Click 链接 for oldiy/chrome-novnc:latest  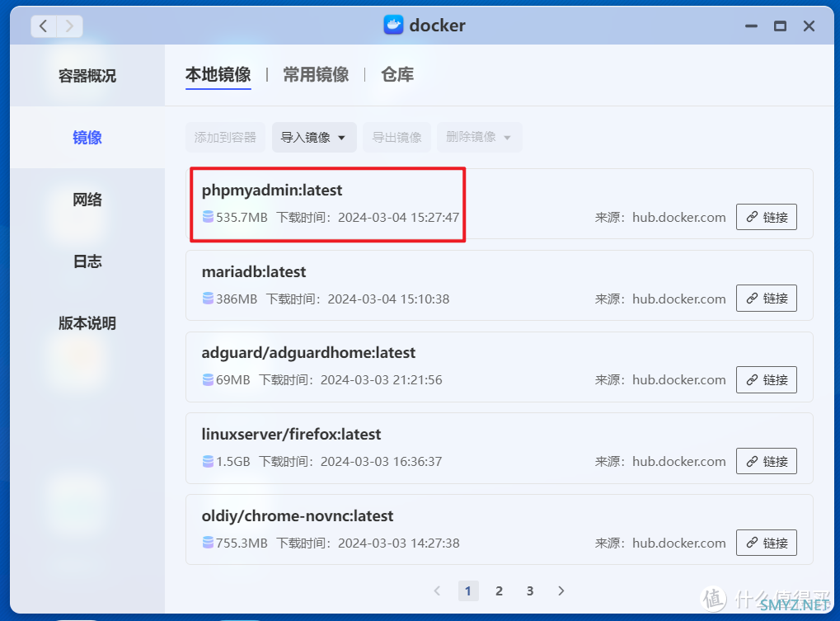766,543
